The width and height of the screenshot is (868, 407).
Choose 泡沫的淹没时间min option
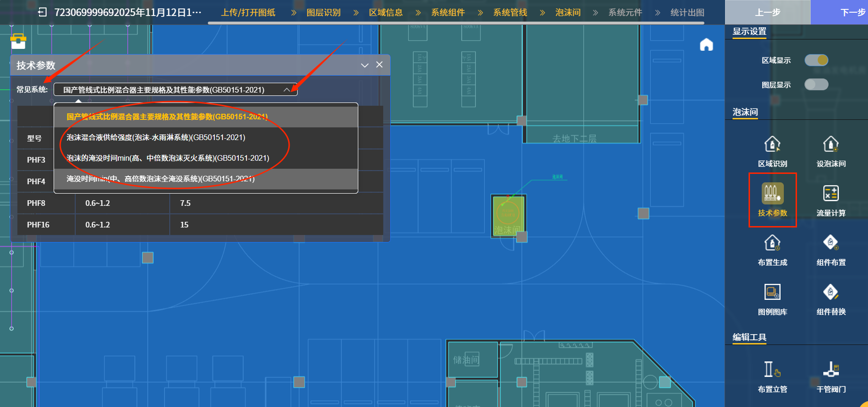(168, 158)
